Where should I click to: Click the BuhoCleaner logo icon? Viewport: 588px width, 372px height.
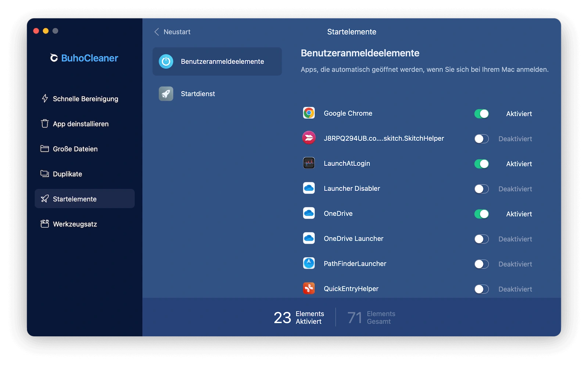54,58
